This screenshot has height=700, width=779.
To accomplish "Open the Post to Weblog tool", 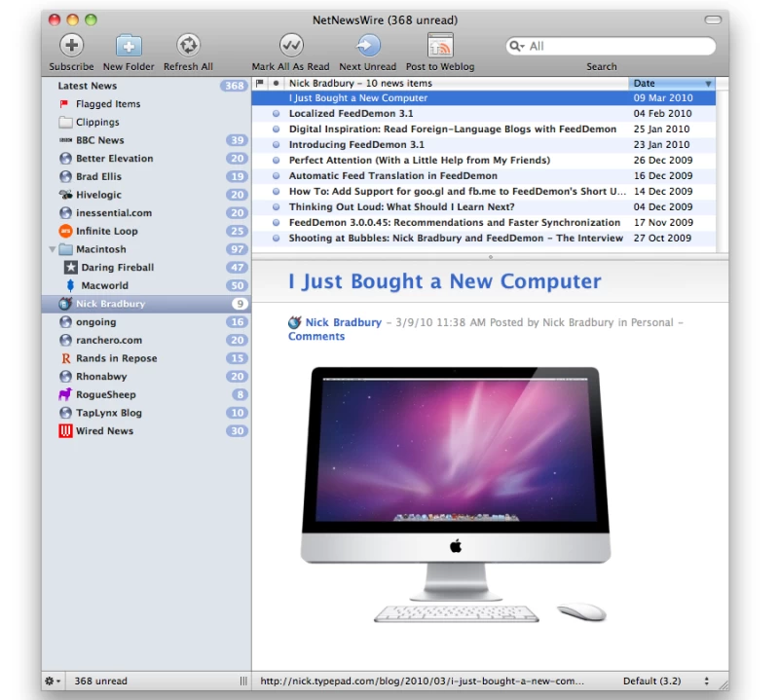I will coord(440,45).
